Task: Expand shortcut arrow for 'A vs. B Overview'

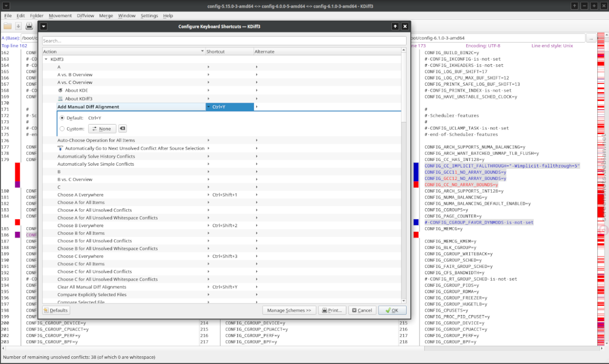Action: click(209, 75)
